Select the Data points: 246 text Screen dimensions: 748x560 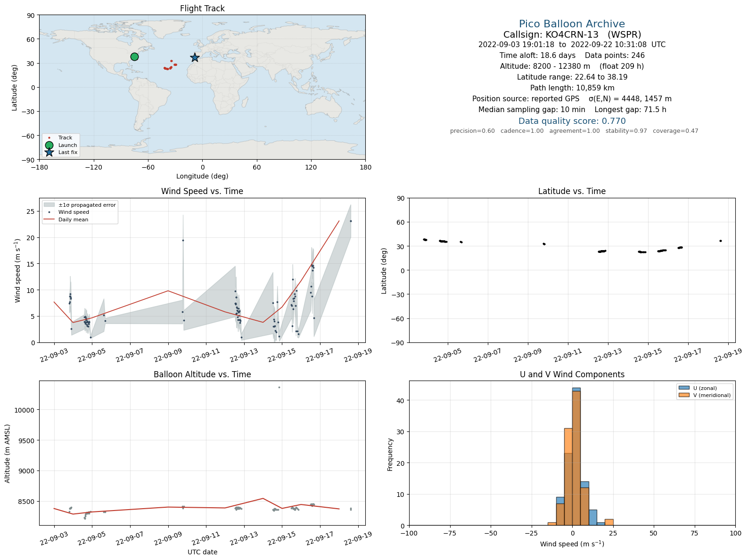pyautogui.click(x=615, y=56)
